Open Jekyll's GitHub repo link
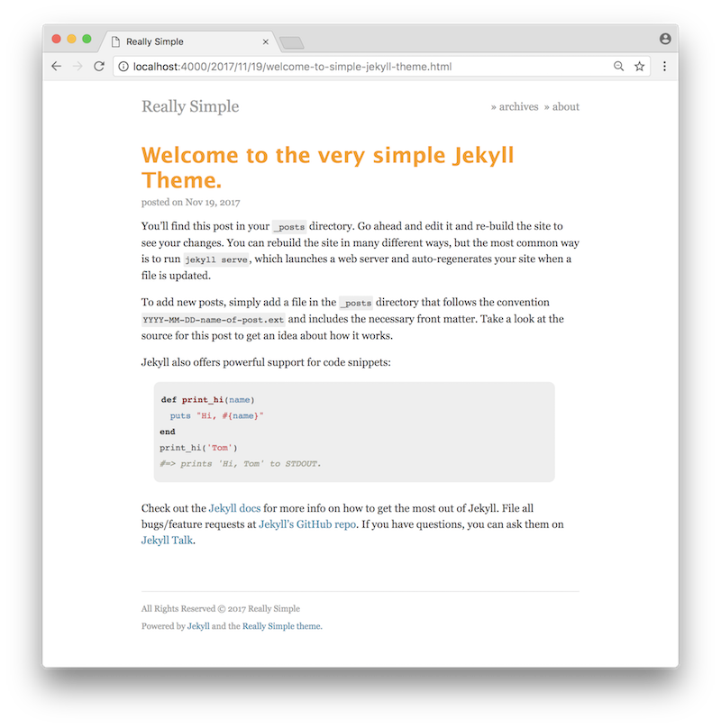The image size is (721, 728). [307, 524]
